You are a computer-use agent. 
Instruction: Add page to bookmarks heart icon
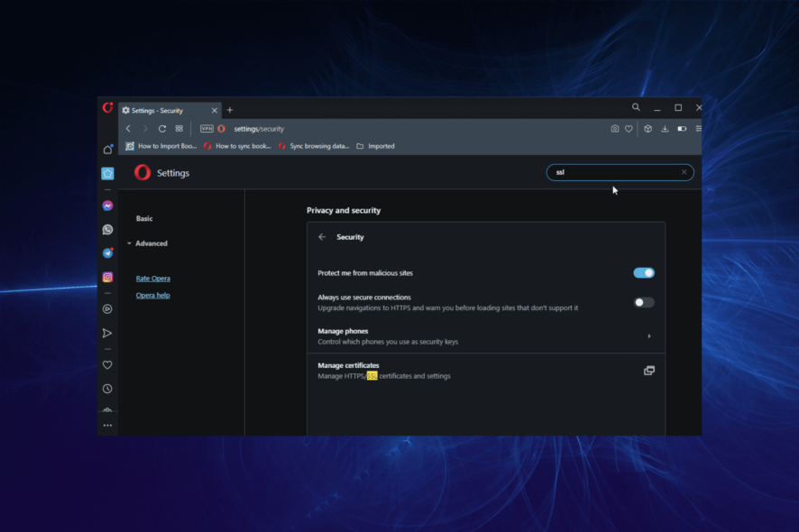[629, 129]
